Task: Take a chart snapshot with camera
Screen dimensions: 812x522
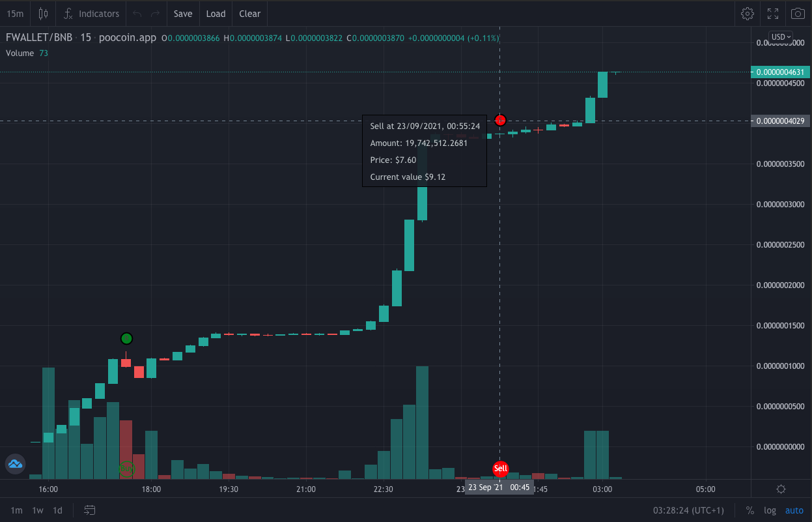Action: [798, 13]
